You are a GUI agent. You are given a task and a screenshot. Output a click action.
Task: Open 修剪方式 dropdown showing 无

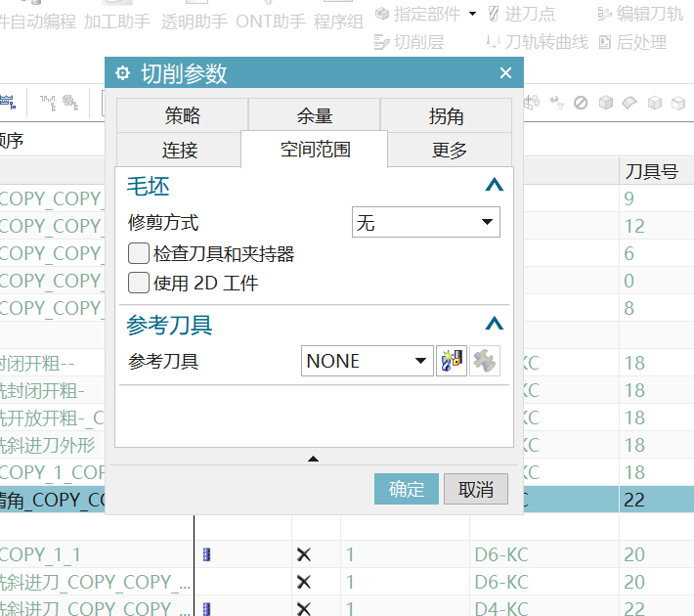[426, 222]
